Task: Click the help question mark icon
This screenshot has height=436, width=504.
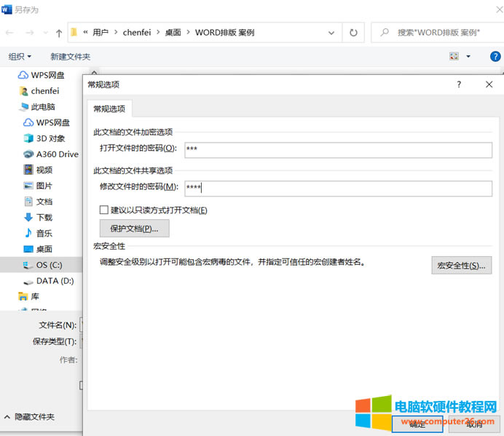Action: click(x=459, y=84)
